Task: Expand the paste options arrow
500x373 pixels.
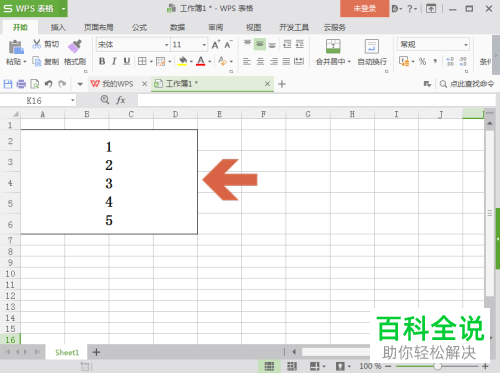Action: tap(25, 62)
